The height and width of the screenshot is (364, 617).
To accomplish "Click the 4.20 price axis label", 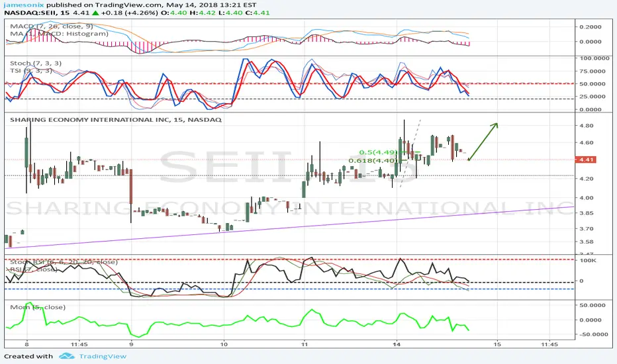I will 587,178.
